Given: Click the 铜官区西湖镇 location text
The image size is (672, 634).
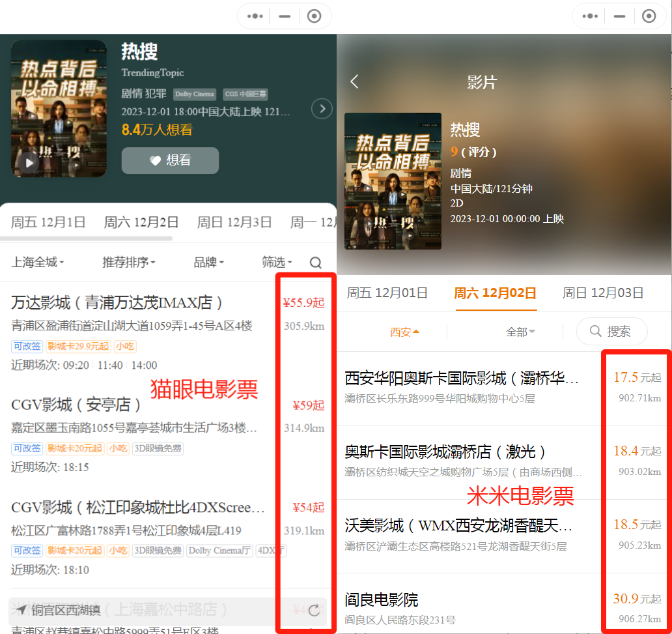Looking at the screenshot, I should point(66,610).
